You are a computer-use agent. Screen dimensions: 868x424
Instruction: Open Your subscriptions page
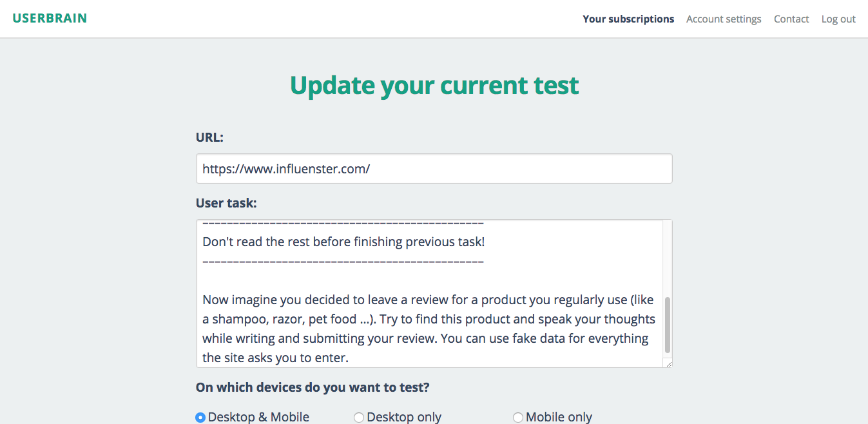click(628, 19)
